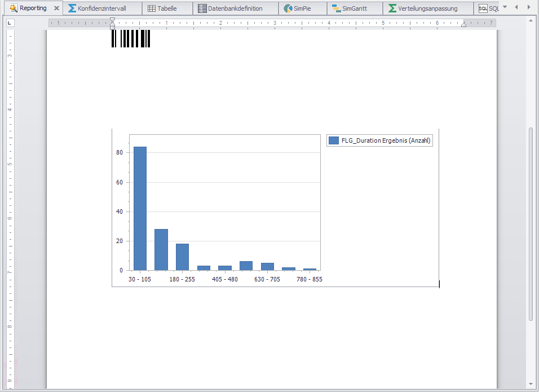Click the right indent marker on ruler
Screen dimensions: 539x392
coord(463,24)
